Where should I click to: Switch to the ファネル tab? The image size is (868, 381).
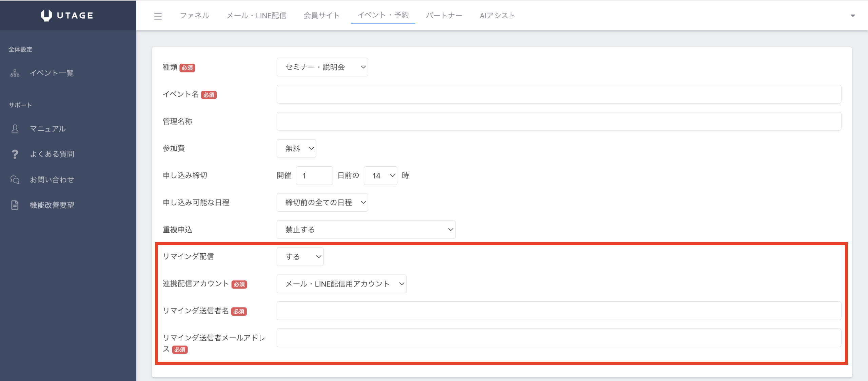coord(194,16)
